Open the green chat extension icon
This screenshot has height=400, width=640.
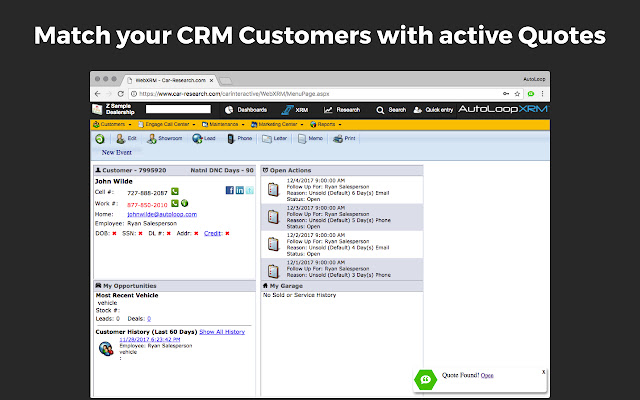[x=531, y=94]
